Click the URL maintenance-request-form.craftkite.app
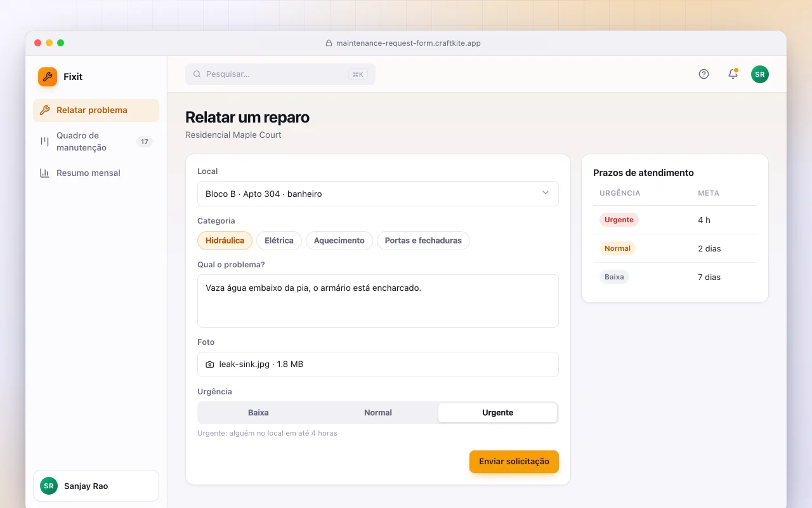 pyautogui.click(x=409, y=43)
